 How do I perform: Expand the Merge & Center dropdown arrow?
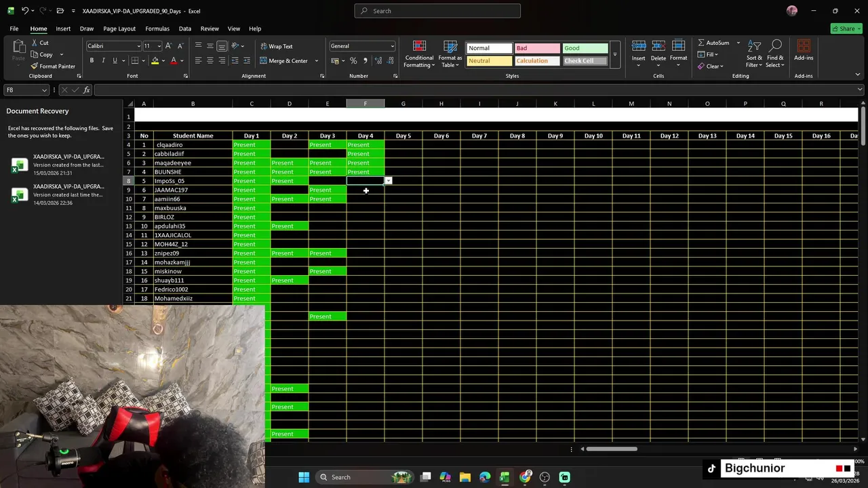point(316,61)
